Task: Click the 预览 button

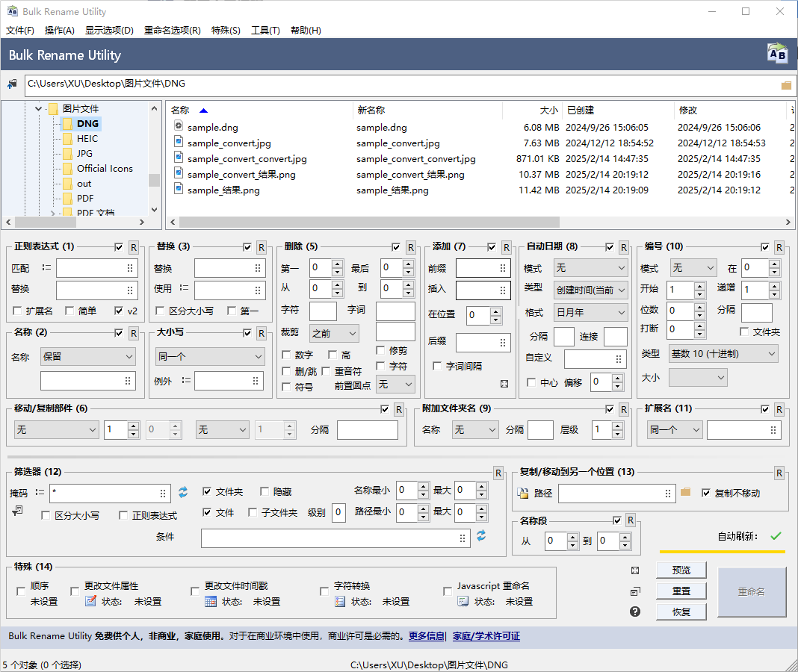Action: 681,570
